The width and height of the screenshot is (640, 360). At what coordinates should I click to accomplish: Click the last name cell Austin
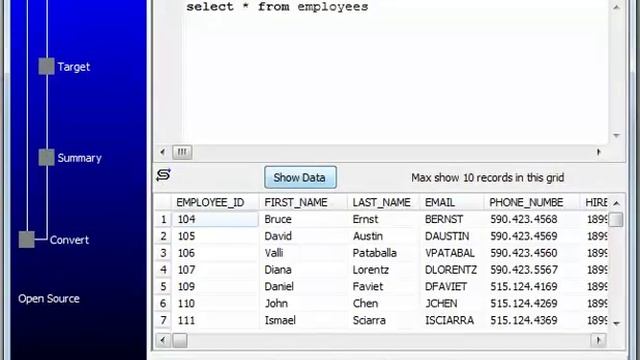coord(383,236)
